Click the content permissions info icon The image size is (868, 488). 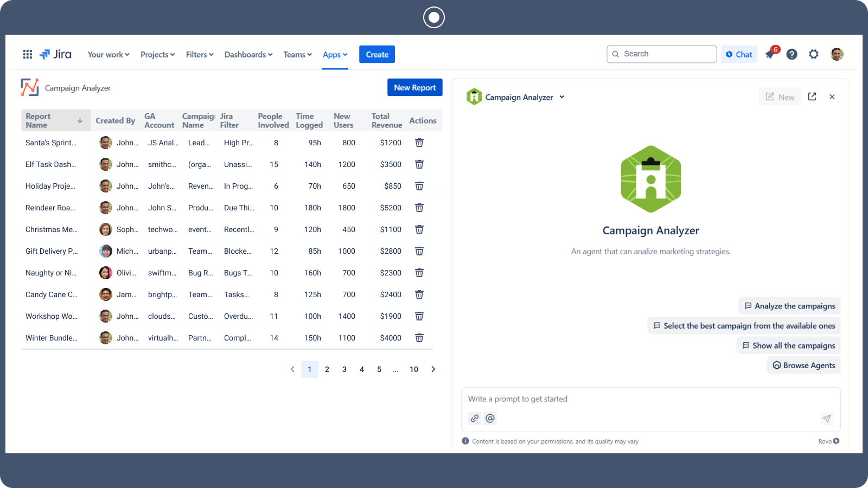pyautogui.click(x=465, y=441)
